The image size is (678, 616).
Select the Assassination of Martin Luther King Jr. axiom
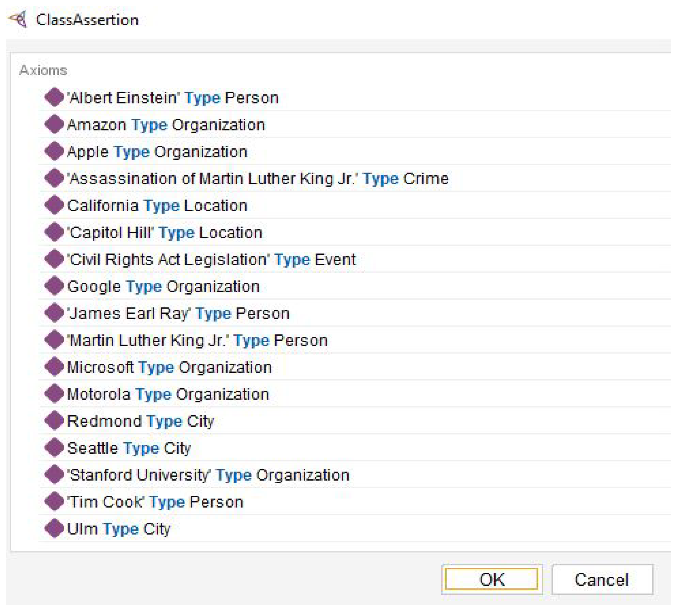[258, 179]
